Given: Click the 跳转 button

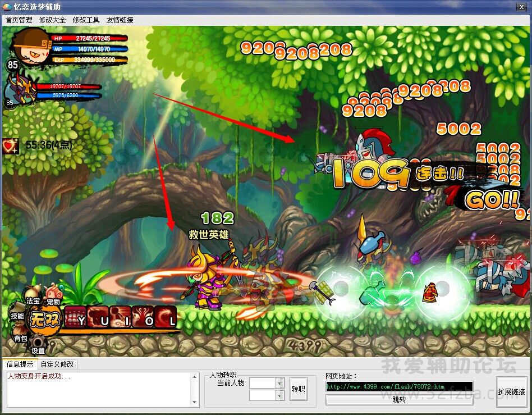Looking at the screenshot, I should (399, 400).
